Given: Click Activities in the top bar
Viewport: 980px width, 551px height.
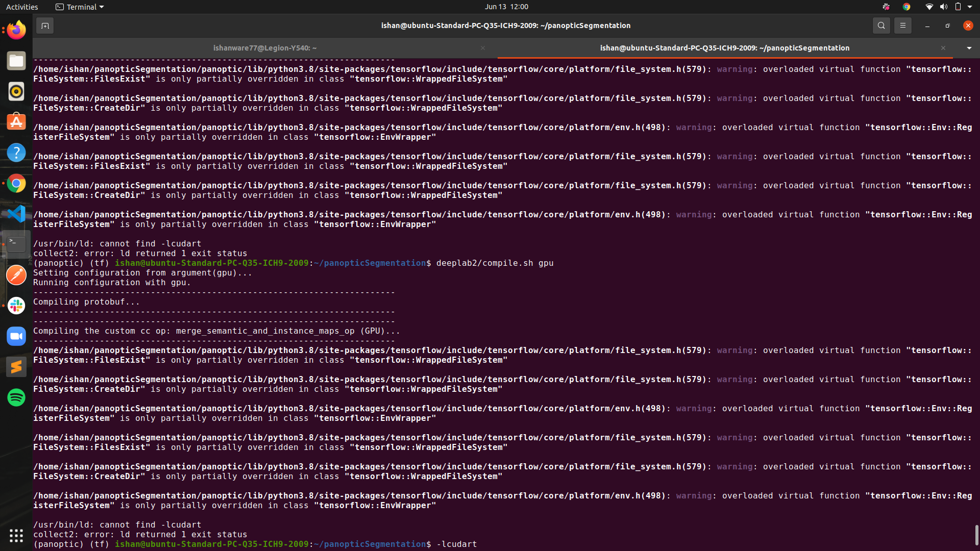Looking at the screenshot, I should pos(22,7).
